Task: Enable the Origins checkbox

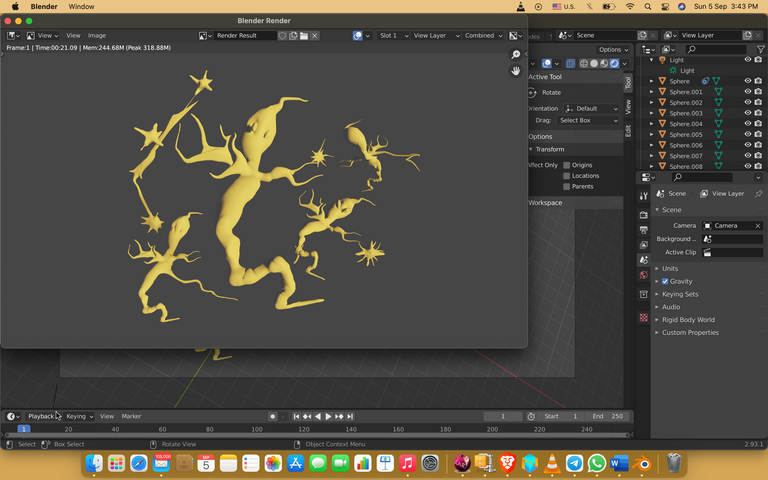Action: (x=567, y=165)
